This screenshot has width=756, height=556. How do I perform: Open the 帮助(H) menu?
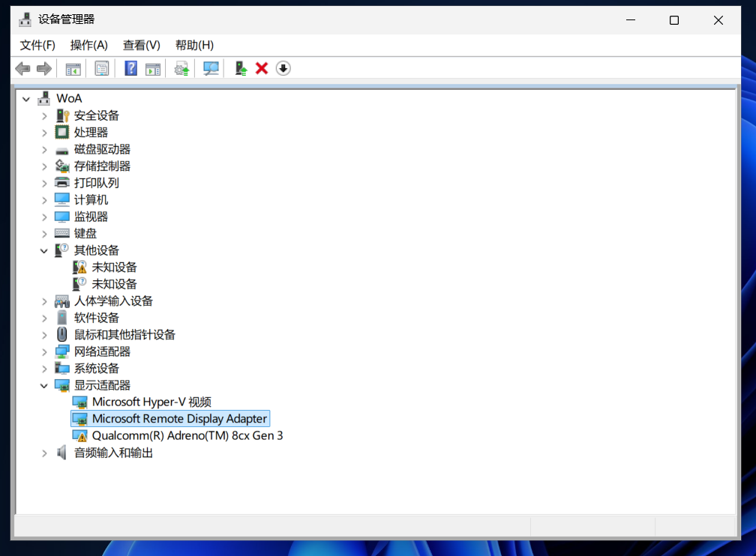(194, 45)
